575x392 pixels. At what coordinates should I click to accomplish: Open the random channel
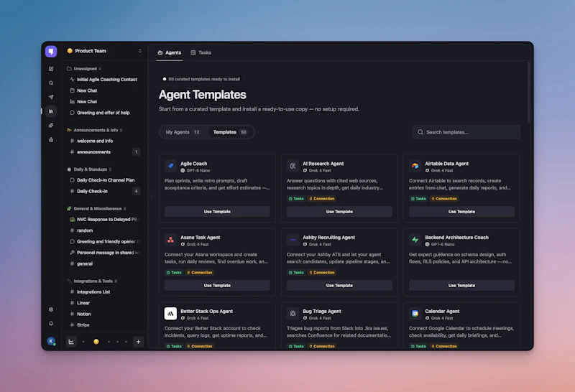pos(103,230)
